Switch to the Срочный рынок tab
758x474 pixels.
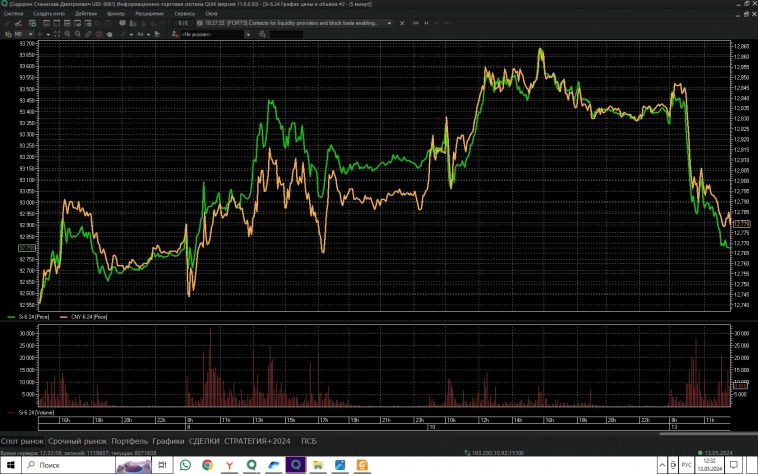coord(77,441)
